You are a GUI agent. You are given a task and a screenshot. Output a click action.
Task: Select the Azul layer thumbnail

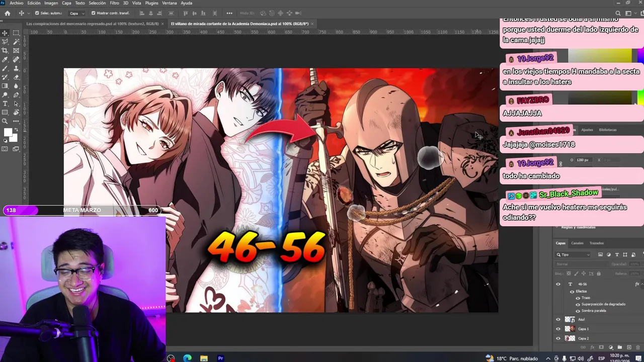(570, 319)
